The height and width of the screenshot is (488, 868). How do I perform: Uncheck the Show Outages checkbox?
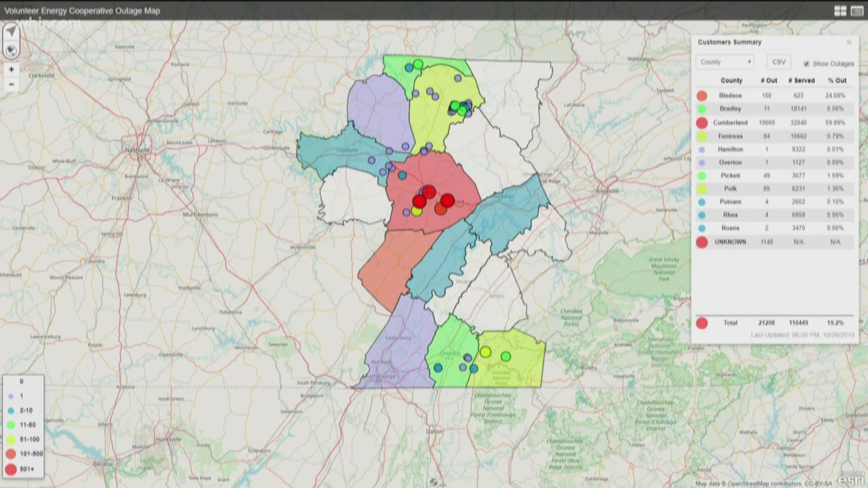point(807,64)
